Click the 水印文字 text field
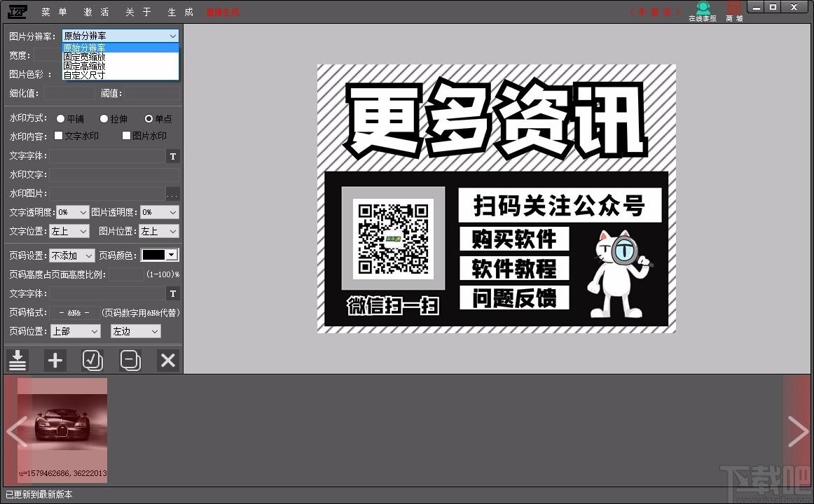814x504 pixels. point(114,175)
